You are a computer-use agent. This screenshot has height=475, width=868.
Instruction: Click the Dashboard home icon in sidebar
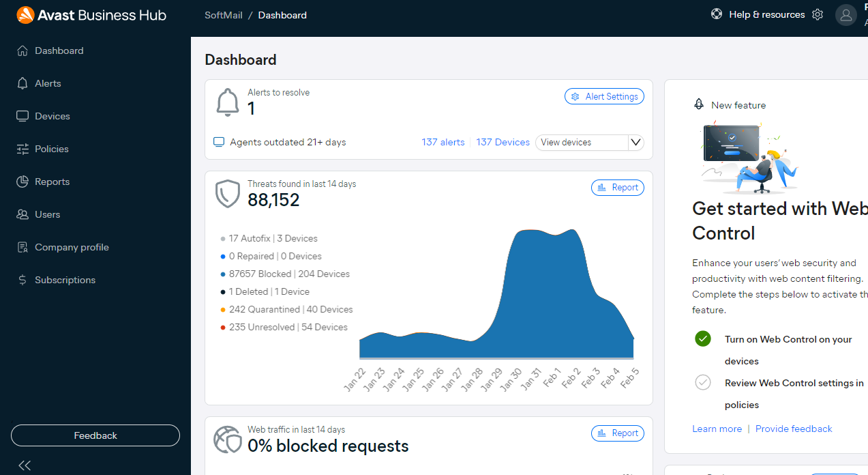tap(23, 51)
